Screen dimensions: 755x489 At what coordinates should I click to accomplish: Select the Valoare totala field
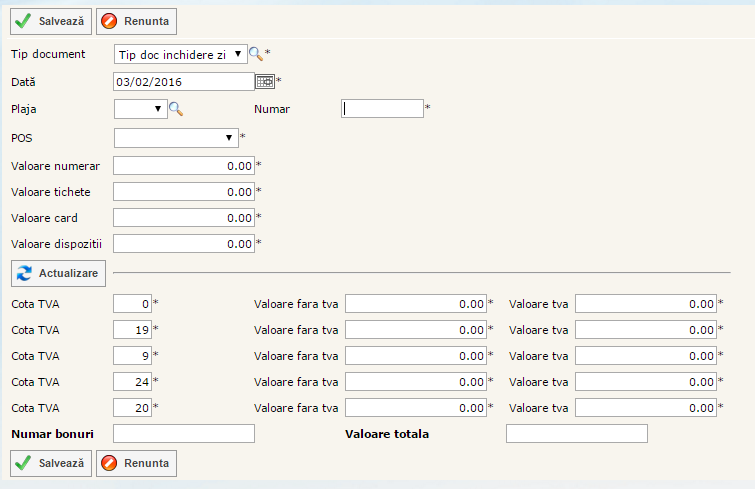[x=576, y=433]
